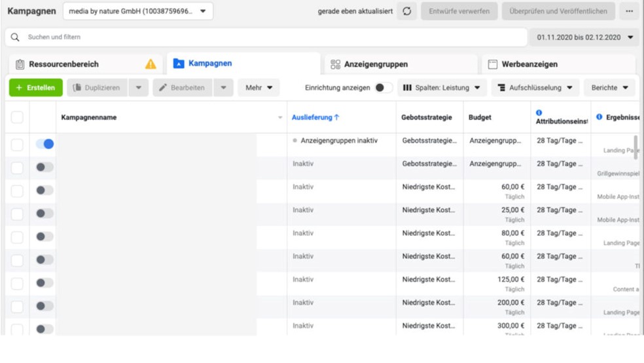Viewport: 644px width, 363px height.
Task: Switch to the Werbeanzeigen tab
Action: [x=558, y=64]
